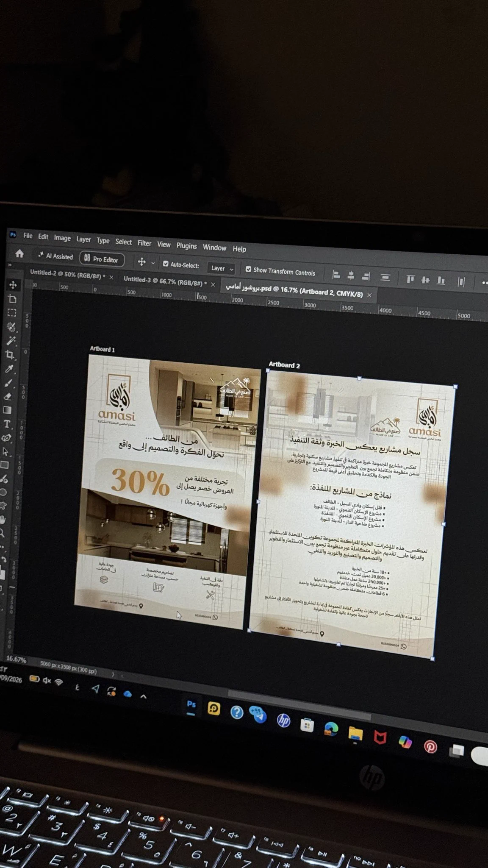Click the align left edges icon
The height and width of the screenshot is (868, 488).
336,275
